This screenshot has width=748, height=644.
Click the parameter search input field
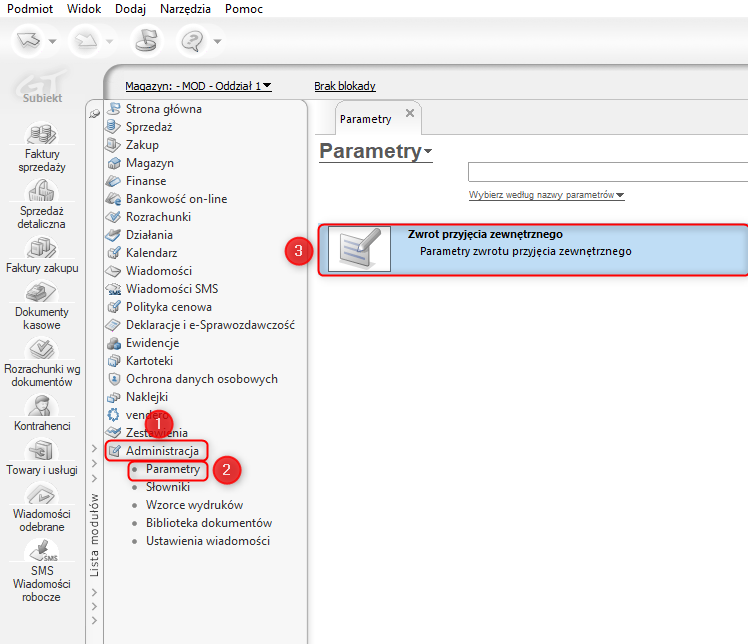tap(608, 172)
